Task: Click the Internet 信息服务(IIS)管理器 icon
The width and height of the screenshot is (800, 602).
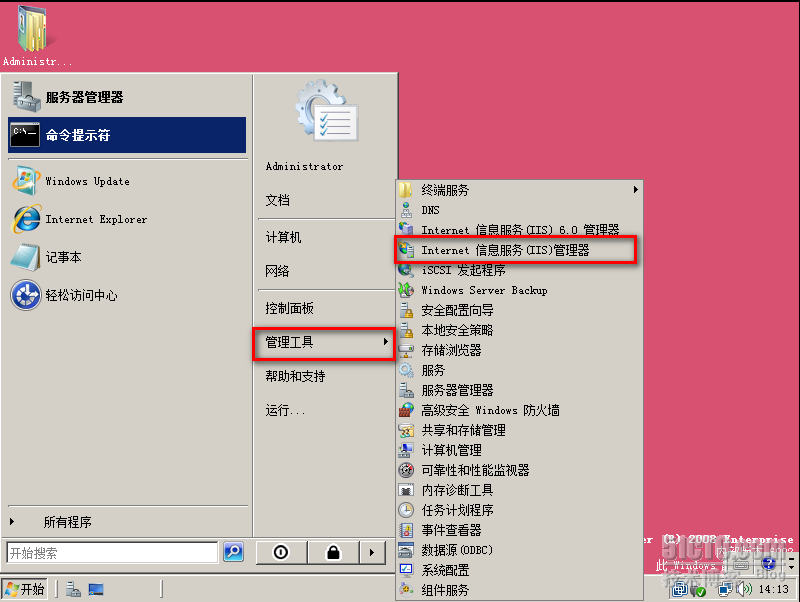Action: [x=406, y=250]
